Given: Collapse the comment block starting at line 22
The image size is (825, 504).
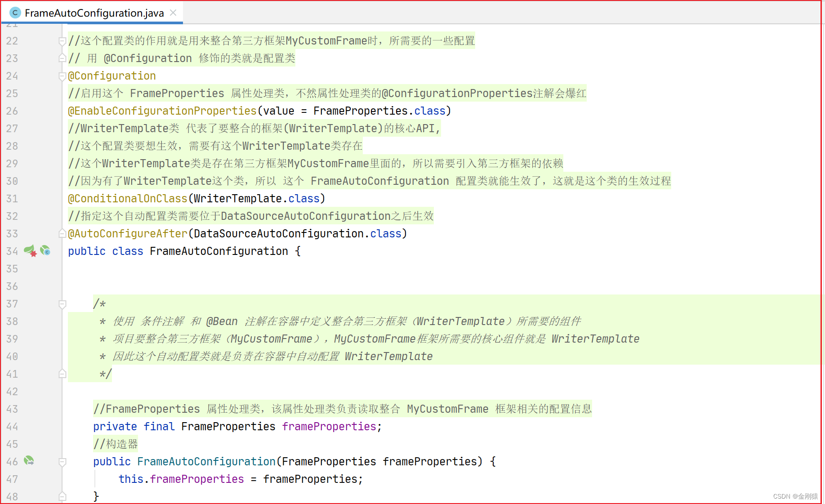Looking at the screenshot, I should click(x=62, y=41).
